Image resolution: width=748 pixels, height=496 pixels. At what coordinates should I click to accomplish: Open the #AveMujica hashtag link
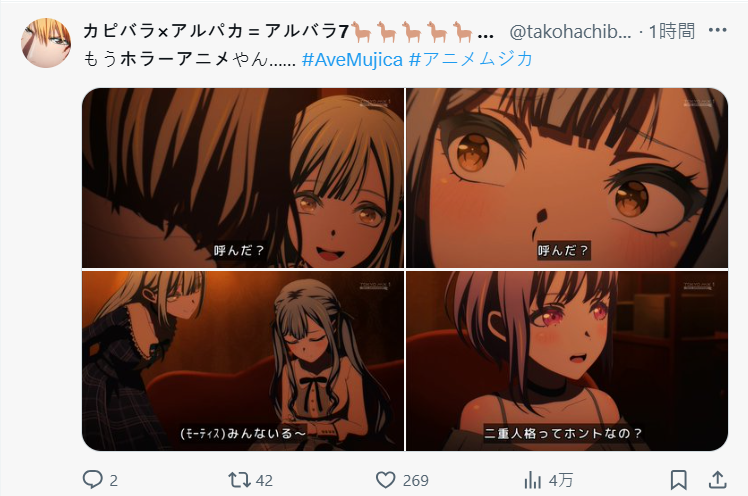[x=353, y=60]
